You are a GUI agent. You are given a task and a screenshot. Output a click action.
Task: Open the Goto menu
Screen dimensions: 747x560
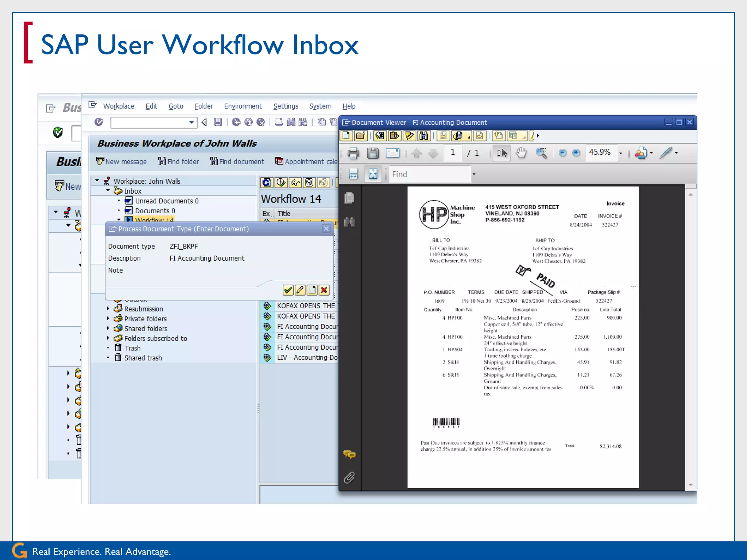click(176, 106)
